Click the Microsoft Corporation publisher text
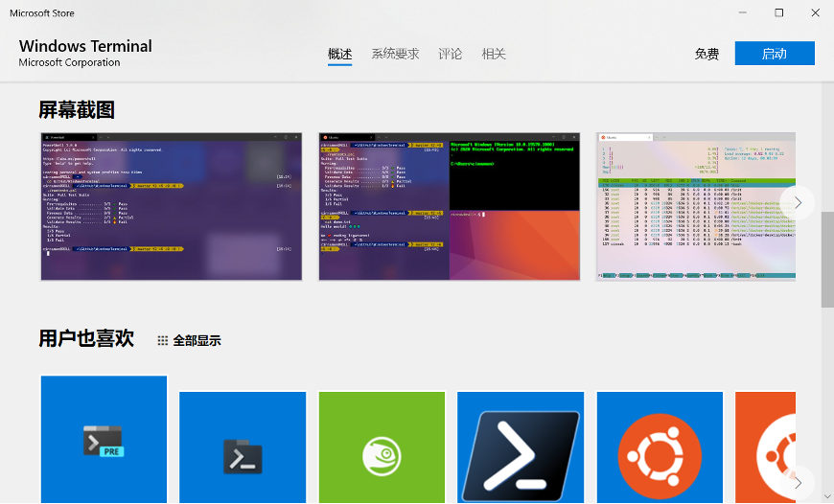Screen dimensions: 834x504 (69, 62)
